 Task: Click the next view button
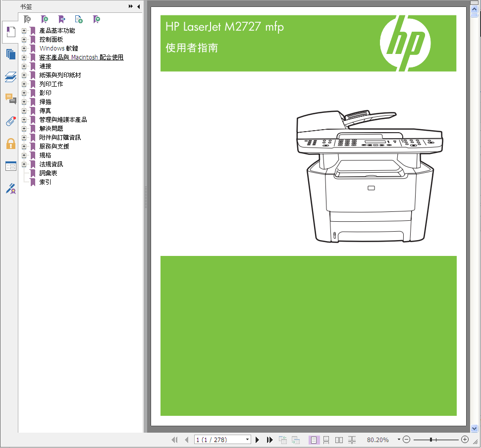(295, 440)
